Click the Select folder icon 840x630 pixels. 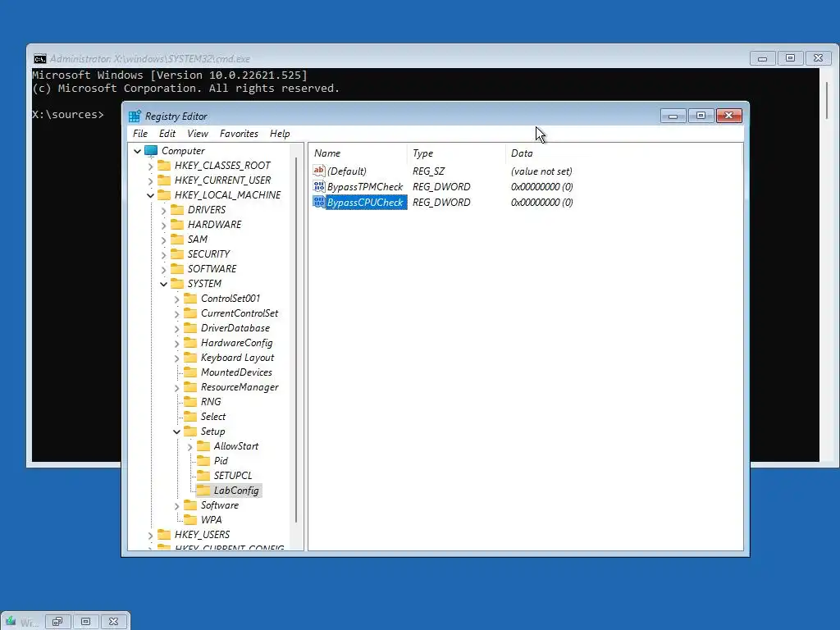click(190, 416)
